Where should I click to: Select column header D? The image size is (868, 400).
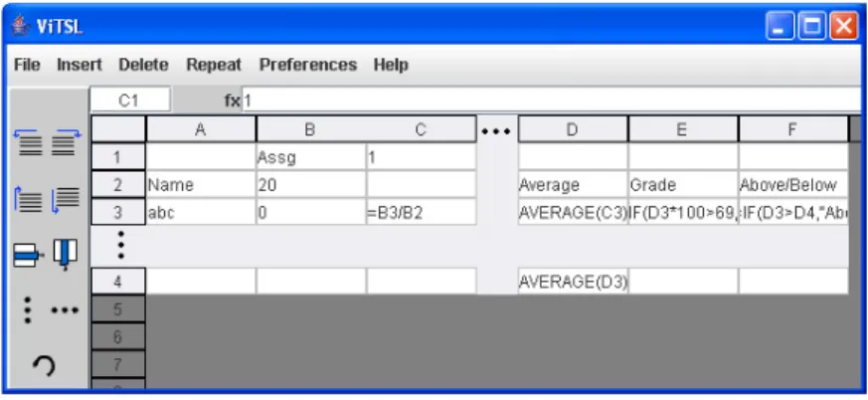573,129
